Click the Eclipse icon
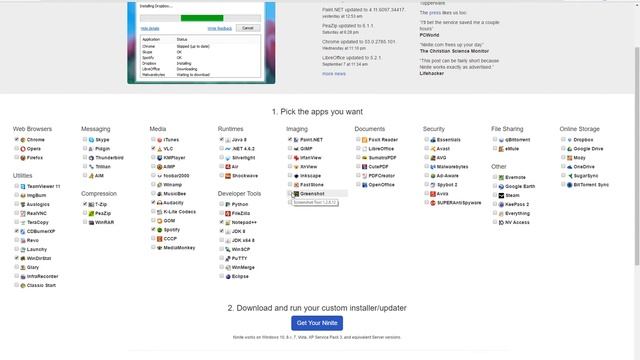The image size is (640, 360). tap(228, 276)
